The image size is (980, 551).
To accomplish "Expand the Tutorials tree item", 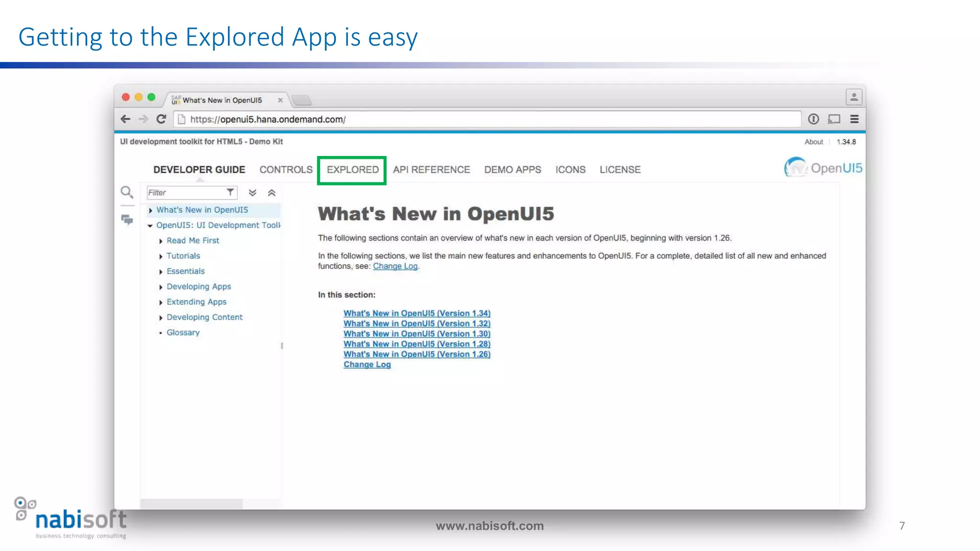I will pos(161,256).
